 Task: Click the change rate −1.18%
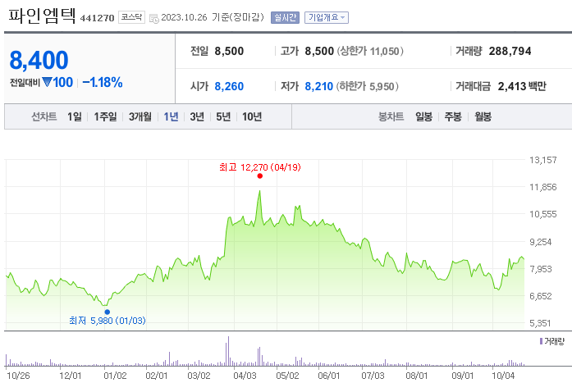103,82
